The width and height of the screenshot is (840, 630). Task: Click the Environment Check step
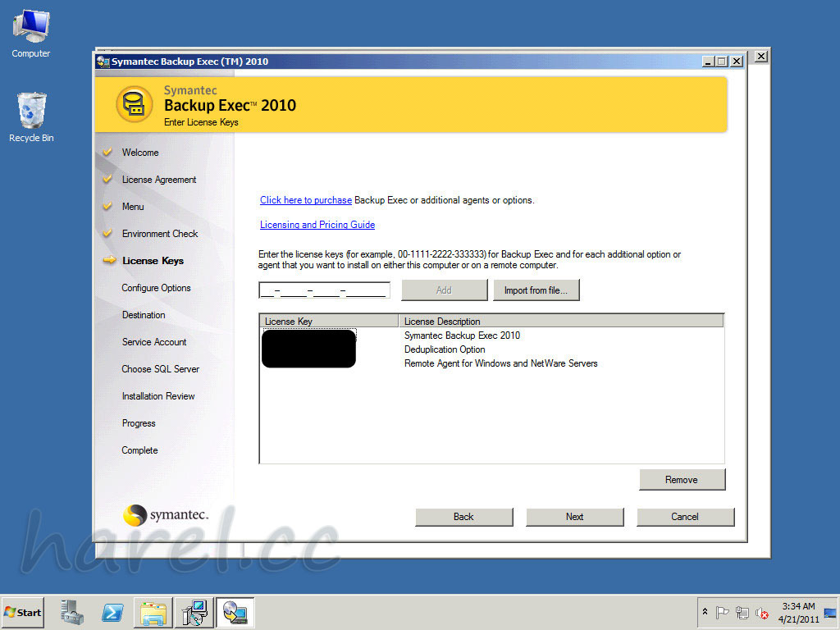click(x=160, y=234)
